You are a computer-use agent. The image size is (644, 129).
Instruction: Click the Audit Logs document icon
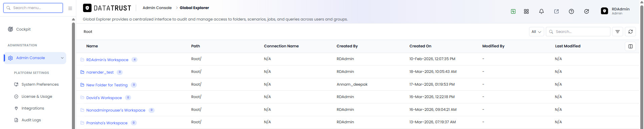(16, 120)
